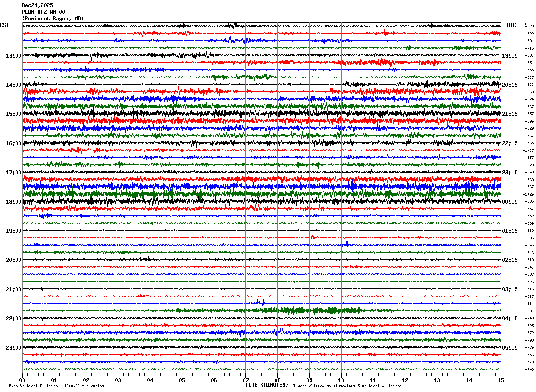
Task: Click the DC offset value -753
Action: click(x=529, y=355)
